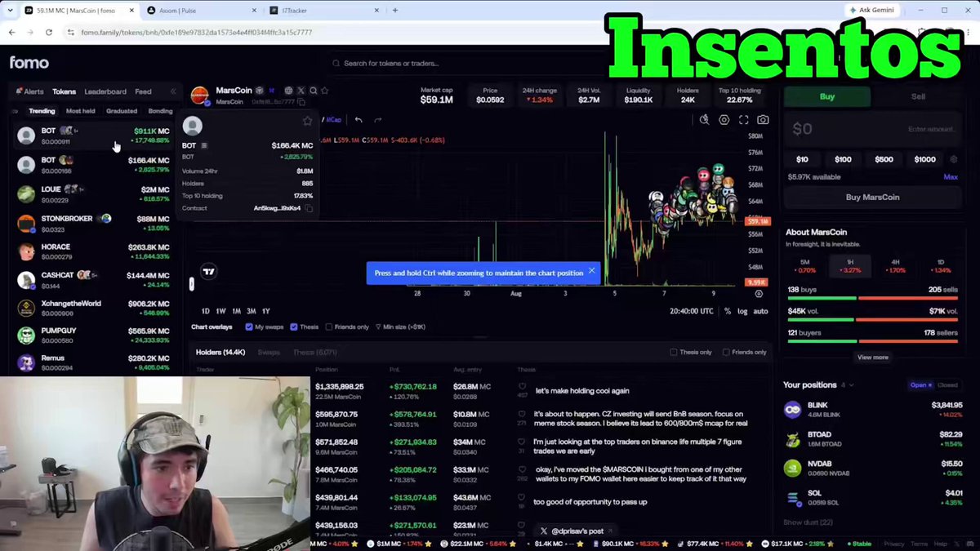Click the fomo logo
The height and width of the screenshot is (551, 980).
[x=29, y=63]
